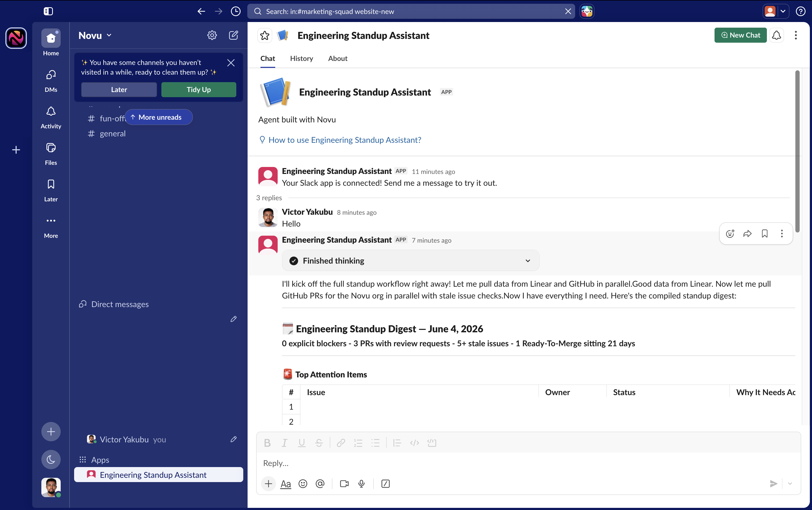The width and height of the screenshot is (812, 510).
Task: Open the help question mark icon
Action: pos(800,11)
